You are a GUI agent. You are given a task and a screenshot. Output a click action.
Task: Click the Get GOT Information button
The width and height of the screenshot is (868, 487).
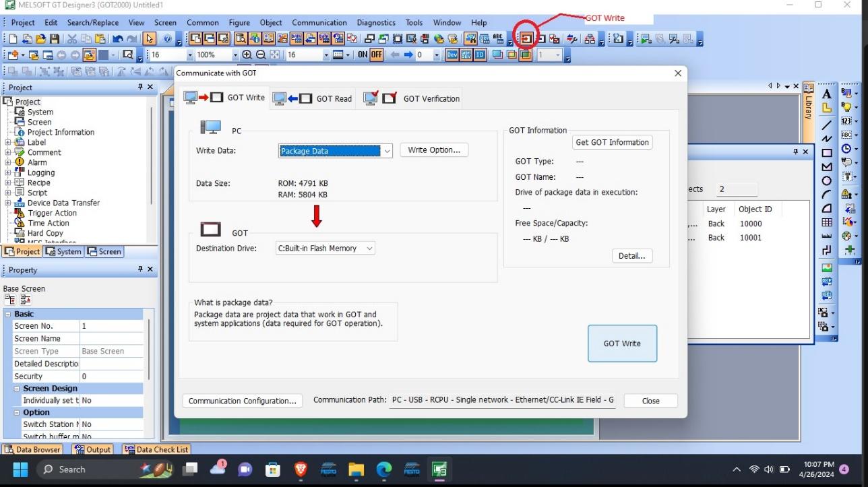(x=612, y=142)
